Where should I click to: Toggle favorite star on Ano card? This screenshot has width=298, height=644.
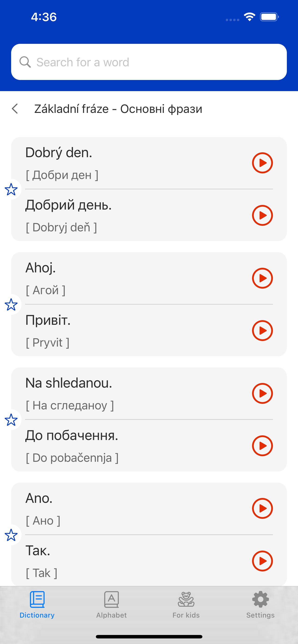click(x=11, y=535)
